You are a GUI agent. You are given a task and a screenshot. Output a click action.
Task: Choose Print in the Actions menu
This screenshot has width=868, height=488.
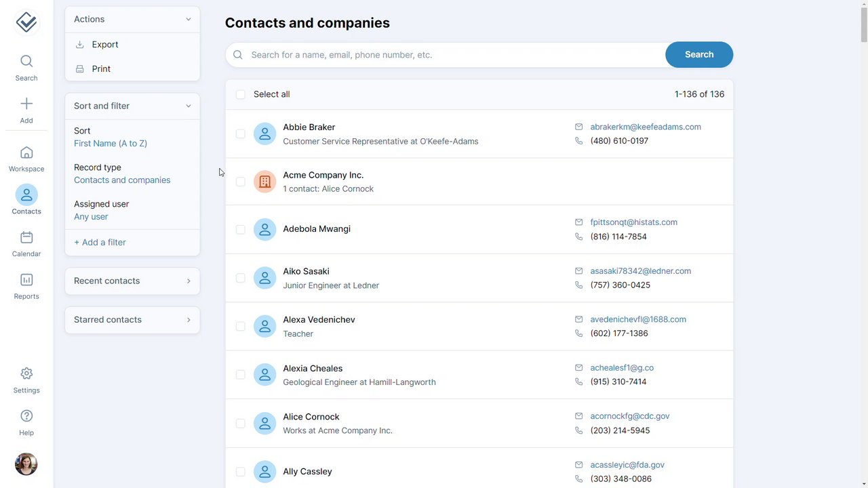pos(101,69)
